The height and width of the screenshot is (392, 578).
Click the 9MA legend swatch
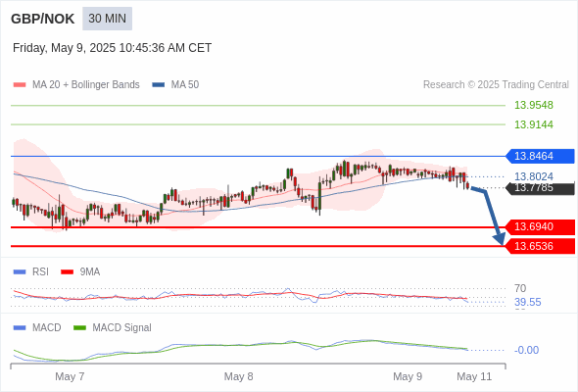pos(67,272)
